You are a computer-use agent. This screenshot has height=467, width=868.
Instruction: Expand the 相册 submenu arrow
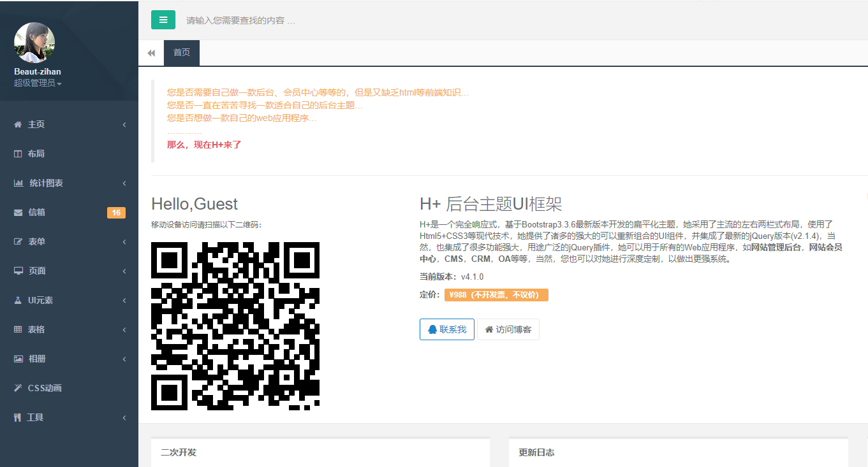point(124,359)
